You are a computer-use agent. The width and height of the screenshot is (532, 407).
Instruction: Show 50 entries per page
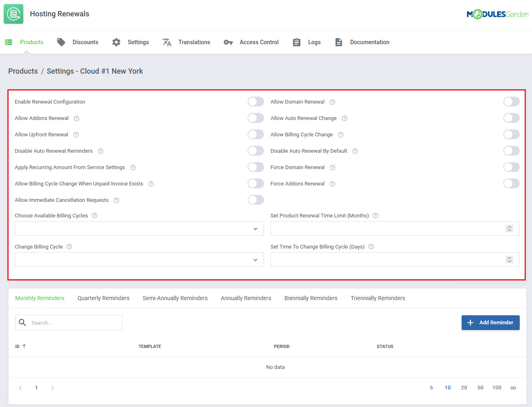pos(480,388)
